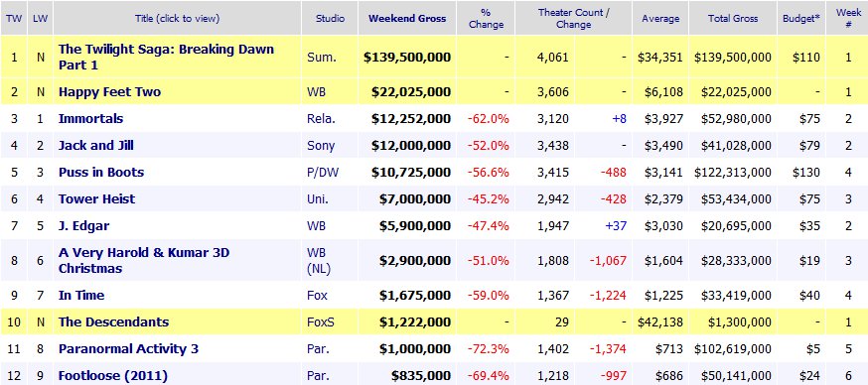Click the P/DW studio link
The height and width of the screenshot is (385, 868).
pos(322,172)
